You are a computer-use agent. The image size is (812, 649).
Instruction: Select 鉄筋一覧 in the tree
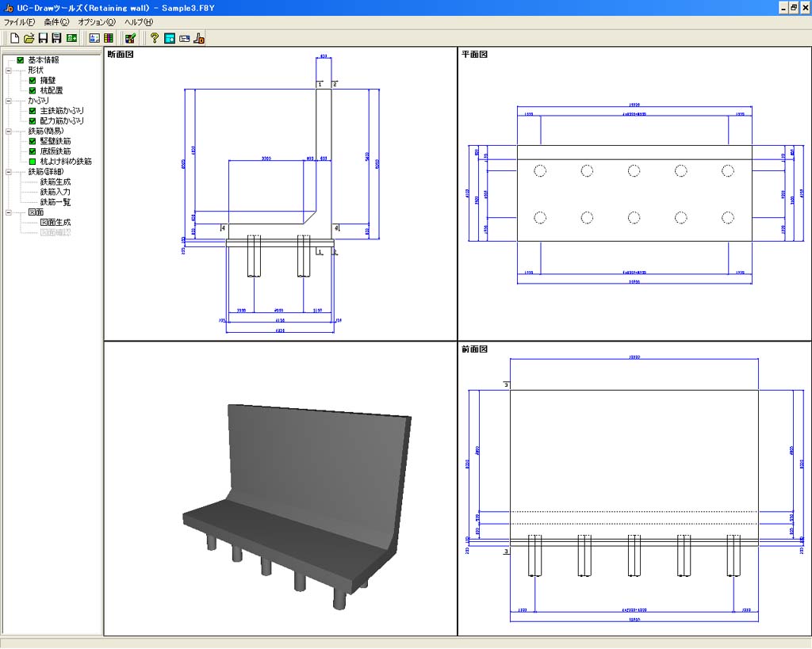55,202
